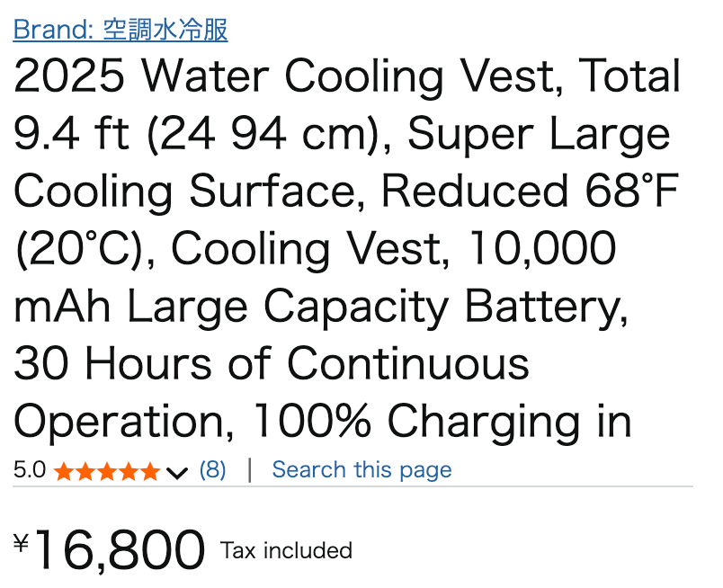723x588 pixels.
Task: Click the Search this page link
Action: [362, 470]
